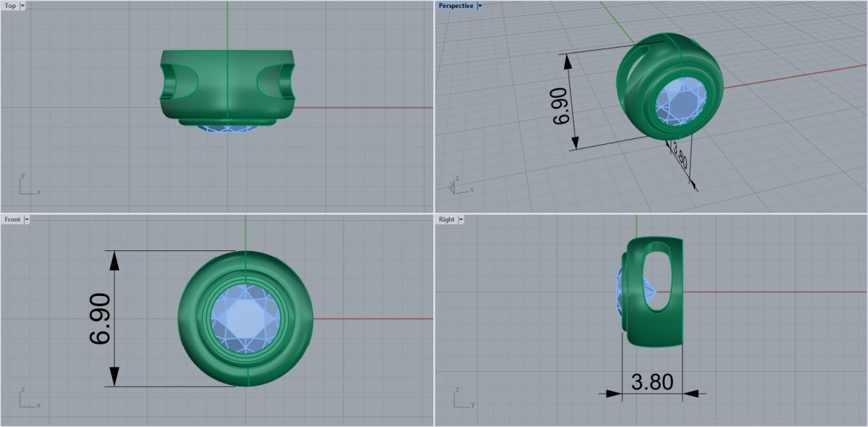This screenshot has height=427, width=868.
Task: Open the Top viewport dropdown arrow
Action: pos(22,6)
